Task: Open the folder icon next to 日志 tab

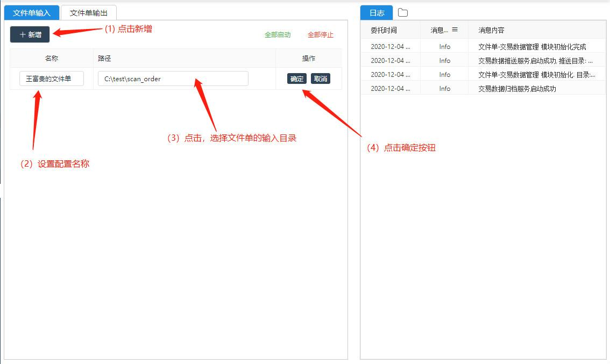Action: coord(403,13)
